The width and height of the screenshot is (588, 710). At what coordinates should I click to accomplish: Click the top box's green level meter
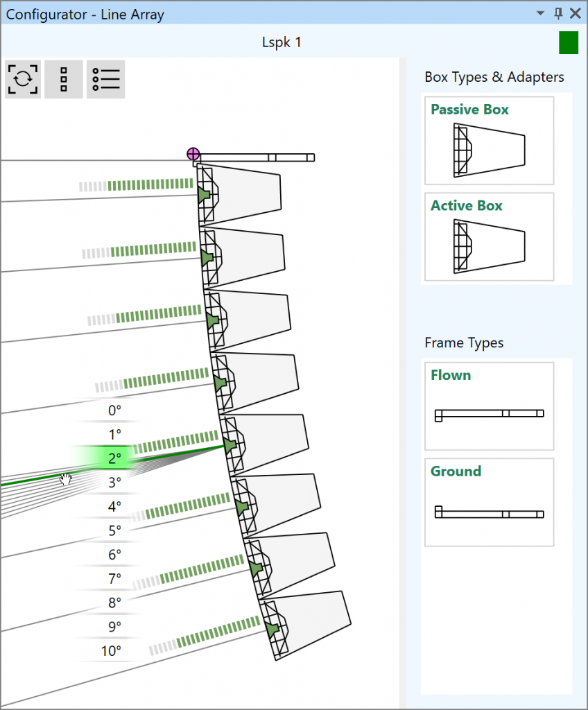[136, 184]
